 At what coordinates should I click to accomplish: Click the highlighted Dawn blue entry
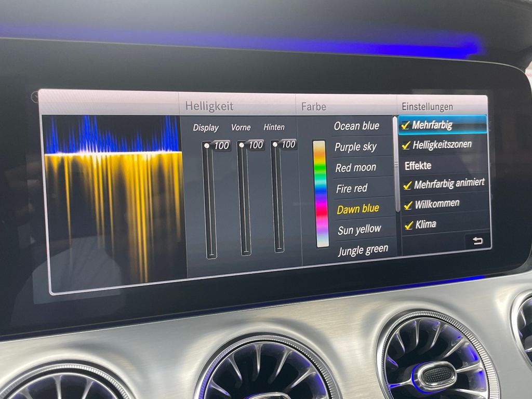(x=358, y=209)
